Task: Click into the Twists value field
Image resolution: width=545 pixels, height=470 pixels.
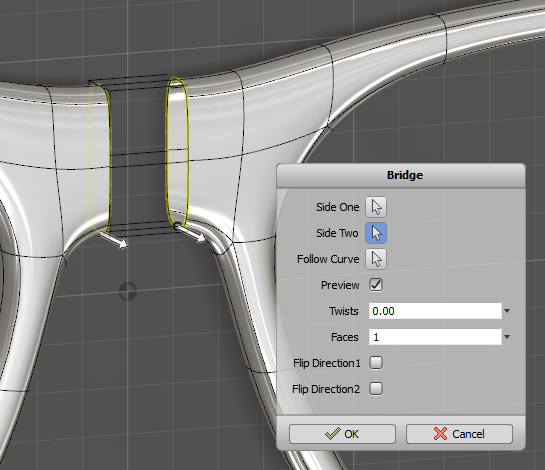Action: 435,311
